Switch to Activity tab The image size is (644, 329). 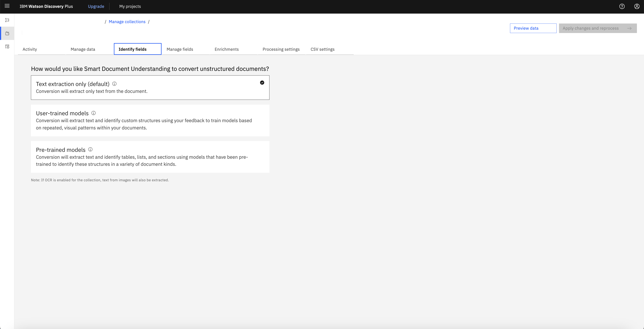(29, 49)
